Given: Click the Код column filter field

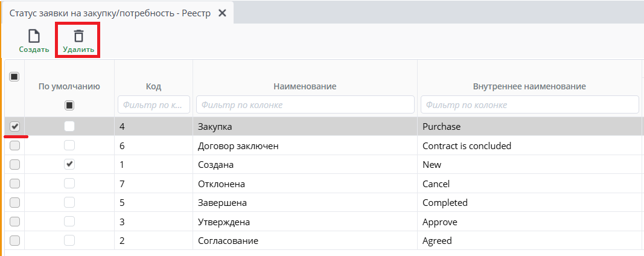Looking at the screenshot, I should tap(154, 104).
